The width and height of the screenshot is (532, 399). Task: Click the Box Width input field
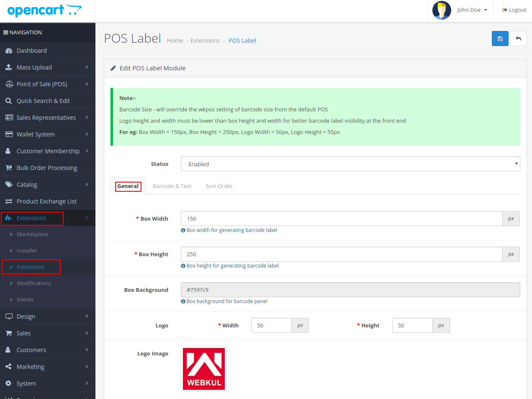tap(342, 219)
